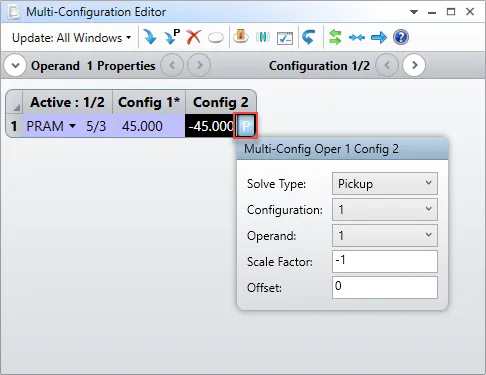Click the blue converging arrows icon
This screenshot has height=375, width=486.
pyautogui.click(x=357, y=38)
